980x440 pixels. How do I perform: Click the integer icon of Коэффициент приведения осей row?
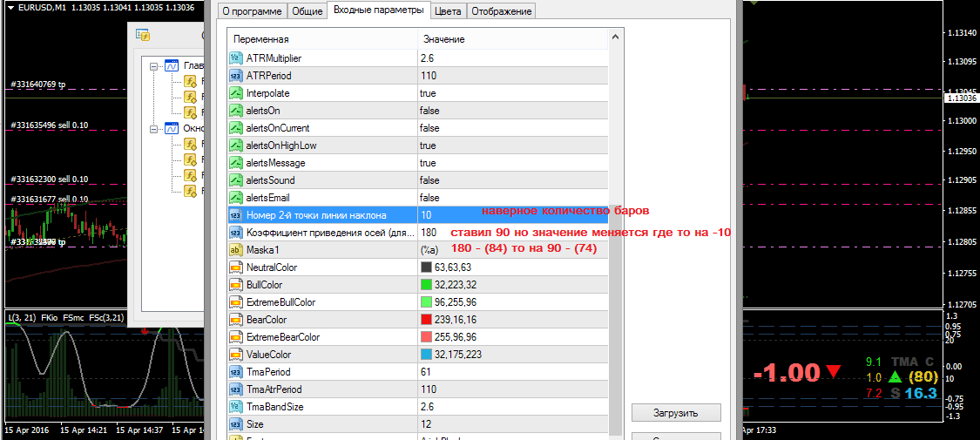(x=235, y=233)
